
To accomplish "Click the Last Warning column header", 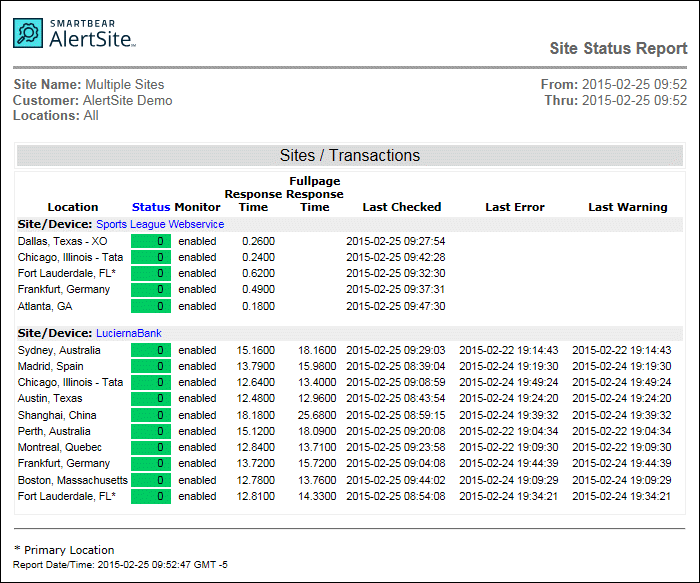I will click(628, 207).
